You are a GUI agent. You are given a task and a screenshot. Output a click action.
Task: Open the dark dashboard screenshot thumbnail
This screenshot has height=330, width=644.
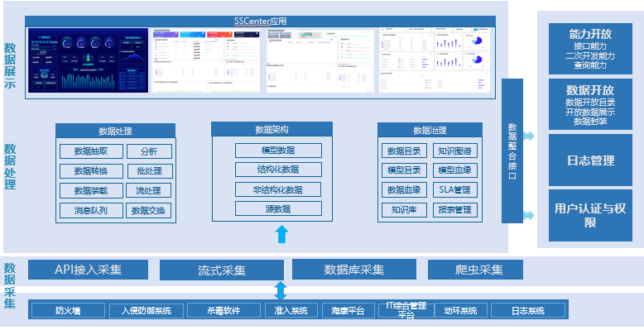point(89,60)
